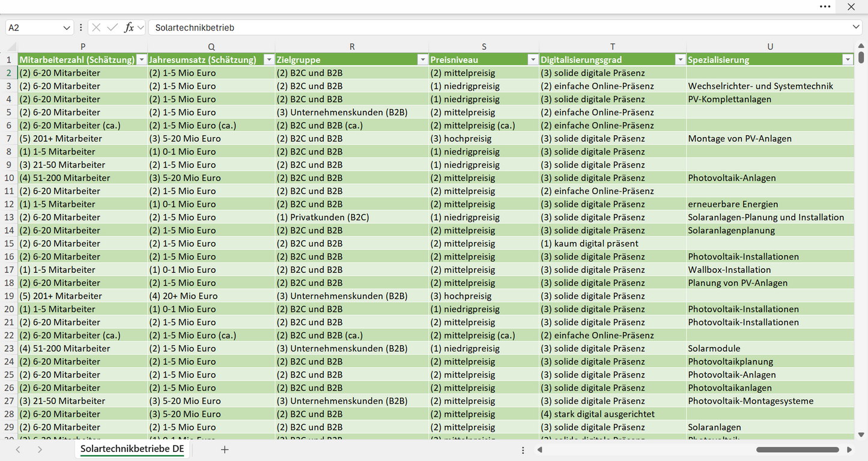Open the Digitalisierungsgrad filter dropdown
Screen dimensions: 868x461
pos(680,60)
